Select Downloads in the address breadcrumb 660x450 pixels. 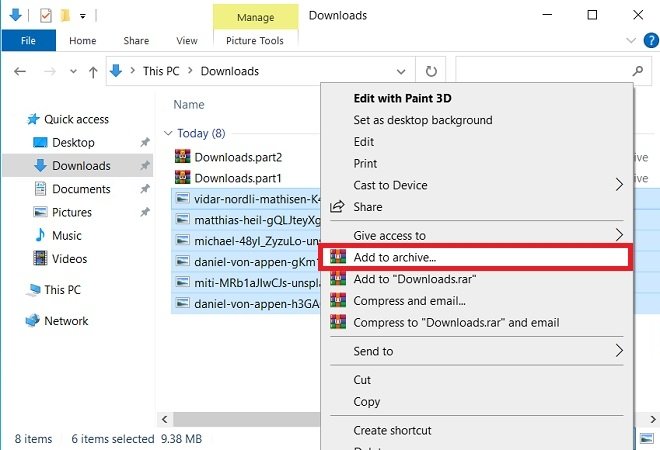coord(229,71)
